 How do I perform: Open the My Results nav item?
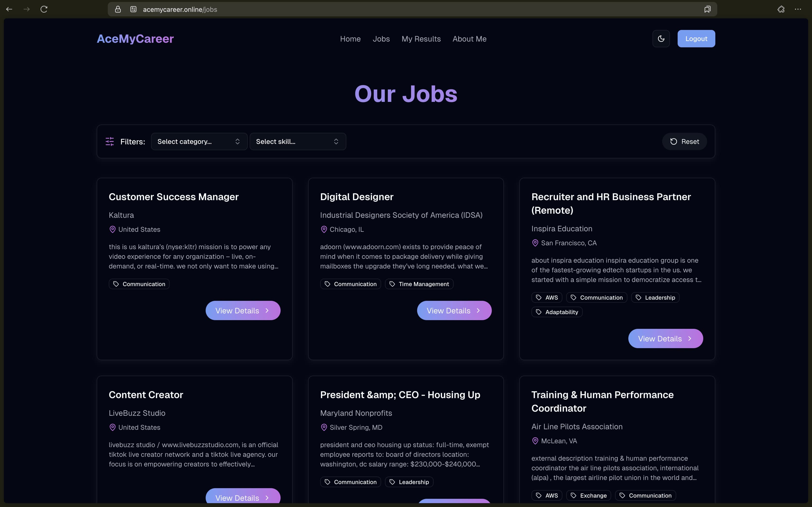[421, 39]
